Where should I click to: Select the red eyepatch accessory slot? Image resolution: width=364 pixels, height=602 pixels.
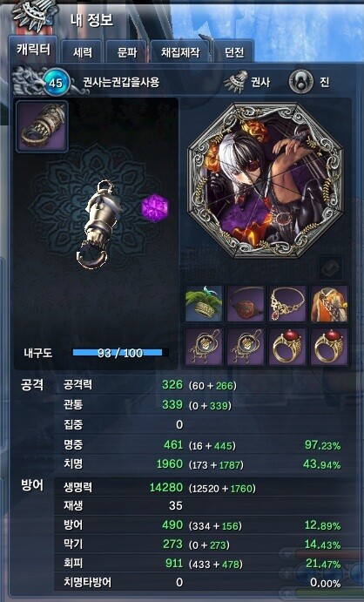tap(246, 303)
